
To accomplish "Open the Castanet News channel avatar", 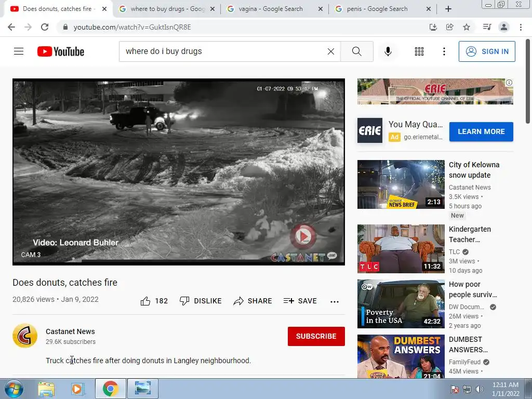I will pyautogui.click(x=25, y=336).
